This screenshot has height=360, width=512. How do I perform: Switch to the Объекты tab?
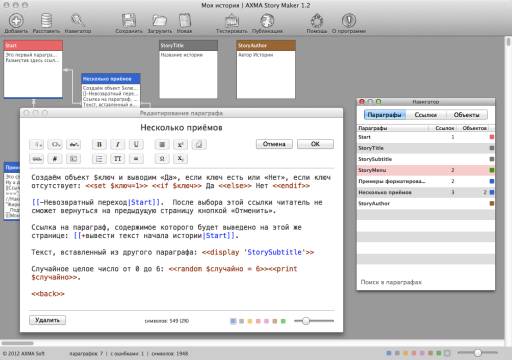pyautogui.click(x=466, y=115)
